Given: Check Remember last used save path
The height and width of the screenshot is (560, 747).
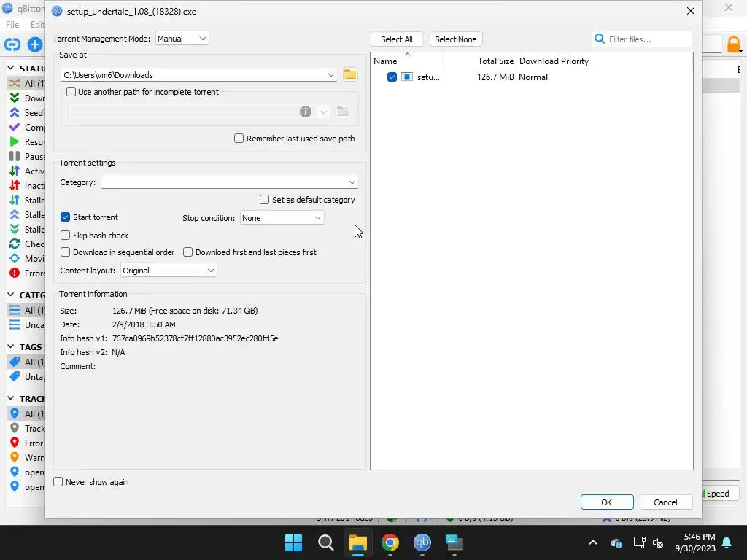Looking at the screenshot, I should 239,138.
